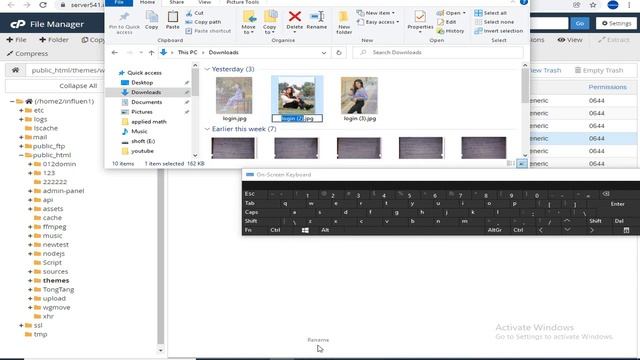The image size is (640, 360).
Task: Click Collapse All in cPanel
Action: (x=78, y=86)
